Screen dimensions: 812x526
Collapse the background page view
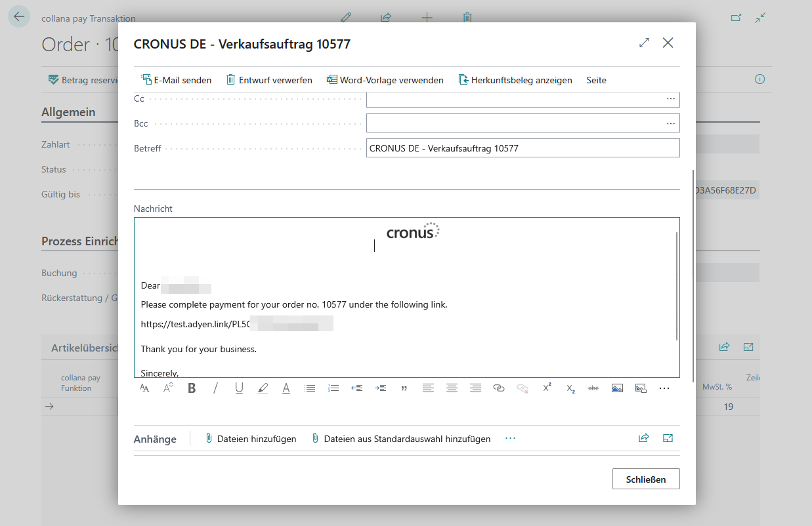click(761, 18)
